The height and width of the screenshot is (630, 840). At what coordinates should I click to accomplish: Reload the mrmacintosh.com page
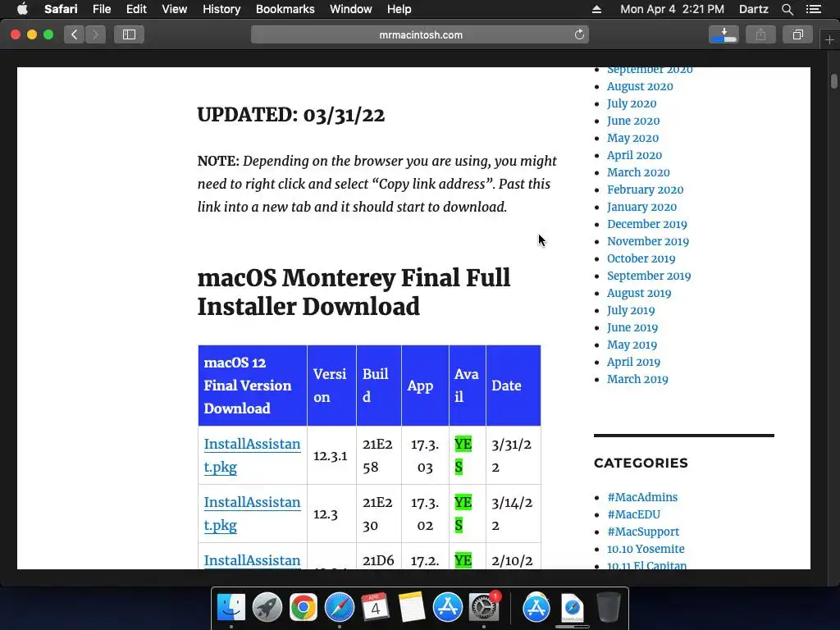point(579,34)
